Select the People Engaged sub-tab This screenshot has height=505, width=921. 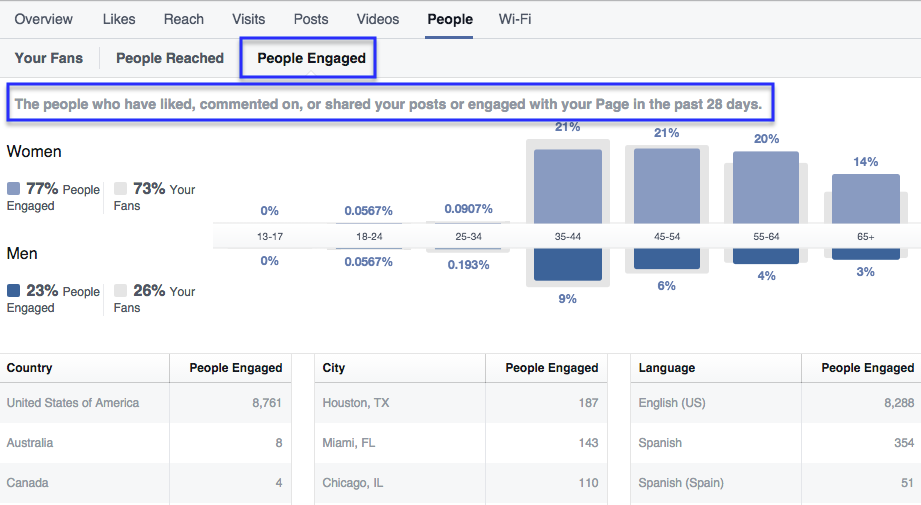(311, 58)
